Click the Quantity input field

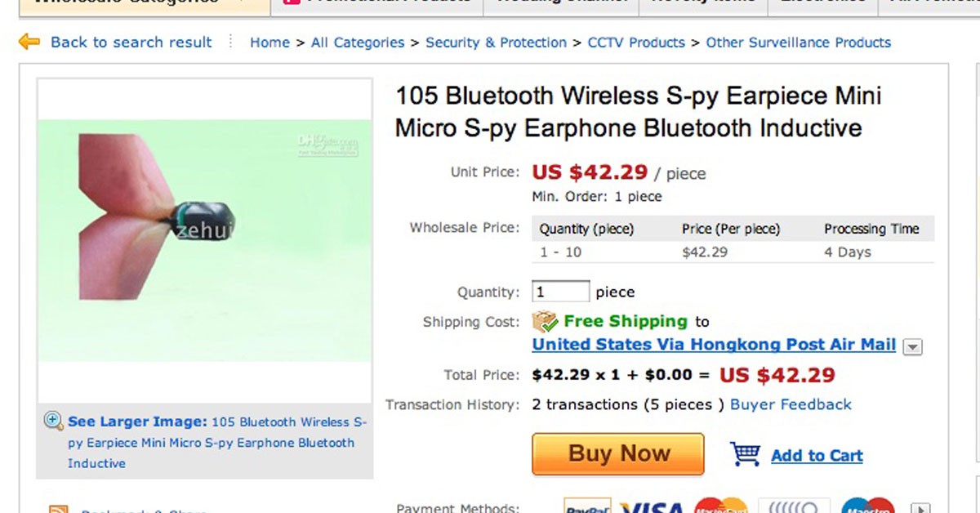(560, 292)
